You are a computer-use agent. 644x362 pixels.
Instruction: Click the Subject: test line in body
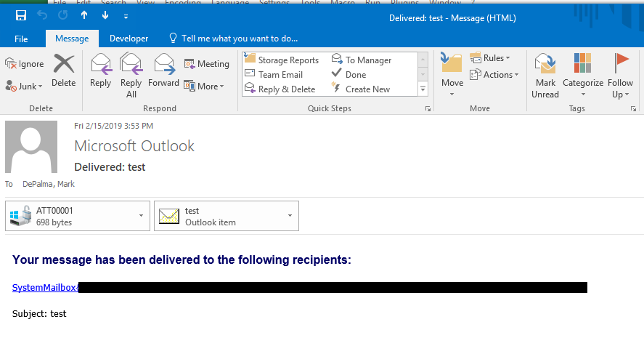click(39, 313)
